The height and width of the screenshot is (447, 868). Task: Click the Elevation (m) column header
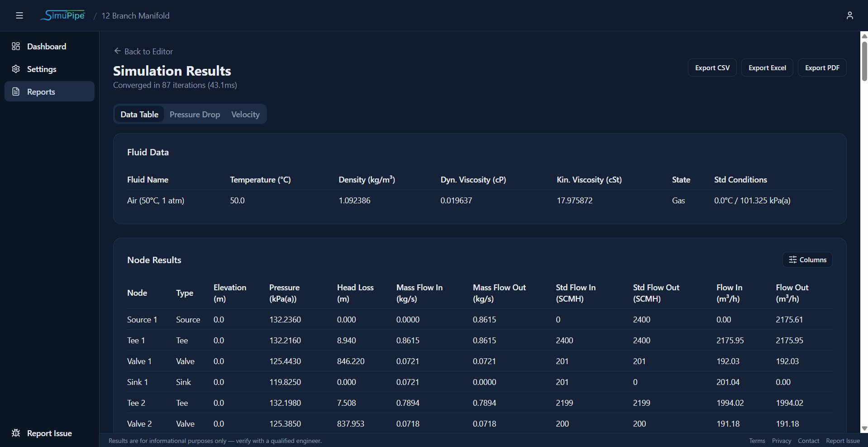[230, 293]
